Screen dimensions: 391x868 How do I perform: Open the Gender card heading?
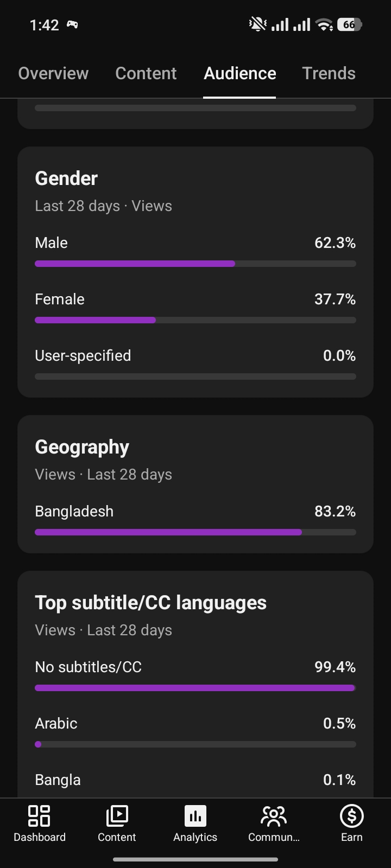66,178
